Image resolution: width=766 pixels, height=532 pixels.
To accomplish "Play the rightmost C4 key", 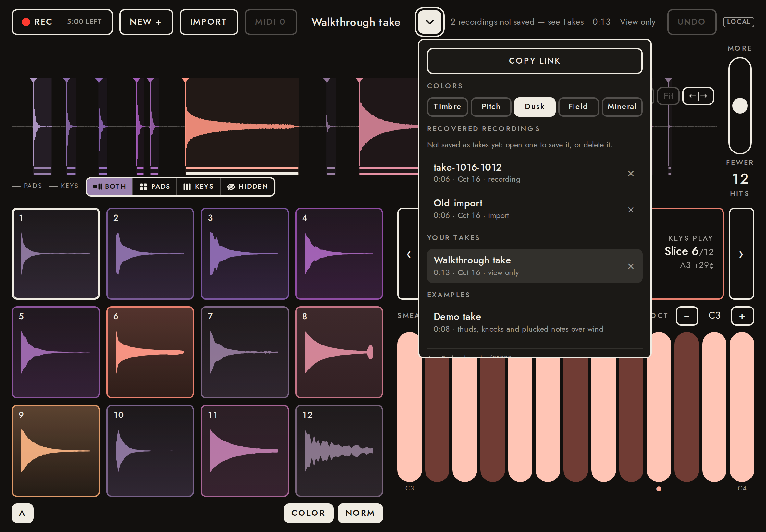I will coord(742,407).
